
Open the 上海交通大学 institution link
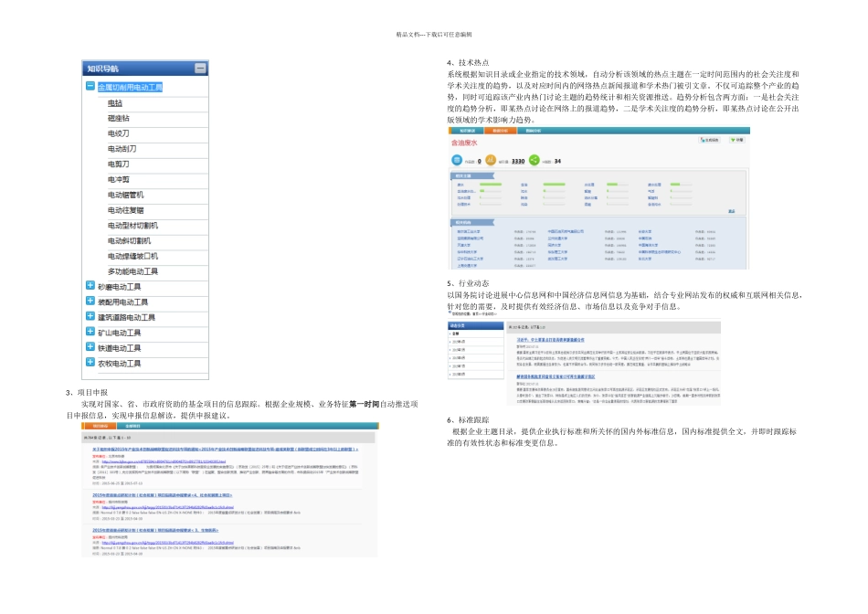click(x=467, y=266)
